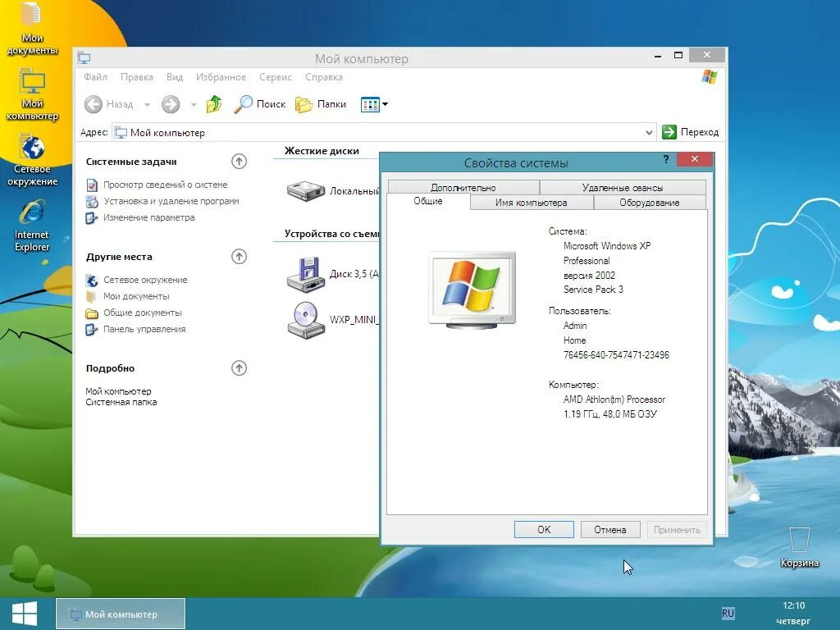Select the 3.5 floppy disk drive icon

(306, 274)
